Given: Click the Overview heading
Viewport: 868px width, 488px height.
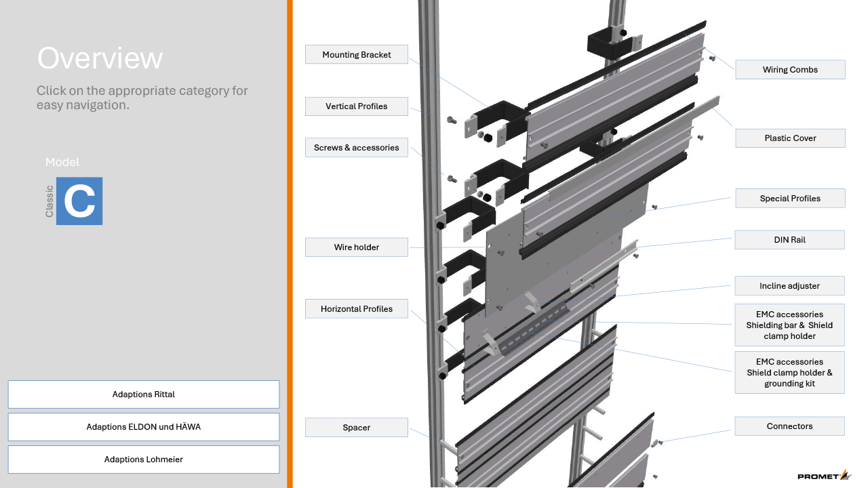Looking at the screenshot, I should coord(100,58).
